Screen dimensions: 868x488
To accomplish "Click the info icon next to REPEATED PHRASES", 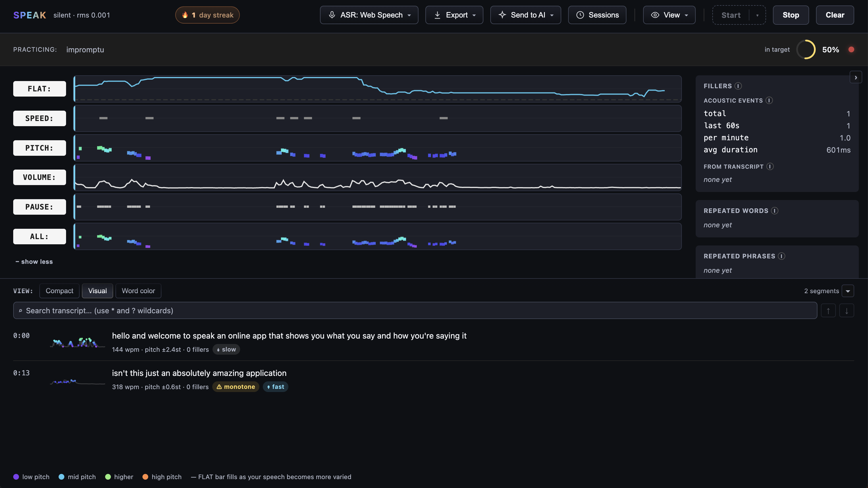I will click(782, 256).
